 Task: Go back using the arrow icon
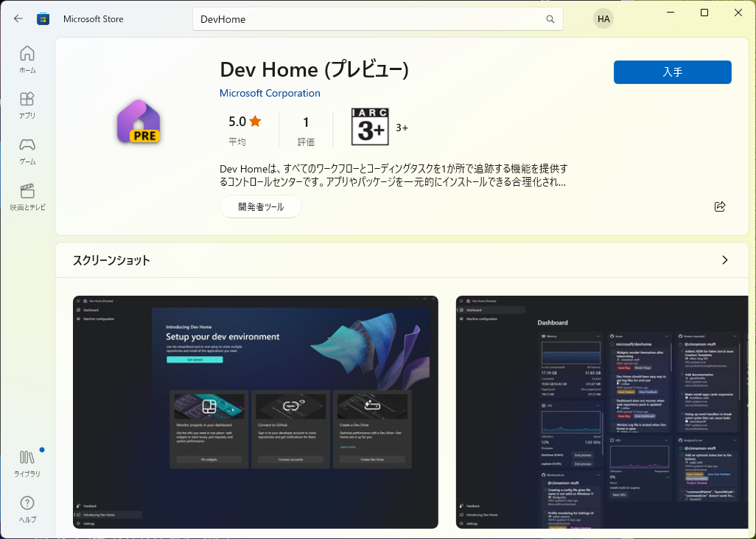pos(18,18)
